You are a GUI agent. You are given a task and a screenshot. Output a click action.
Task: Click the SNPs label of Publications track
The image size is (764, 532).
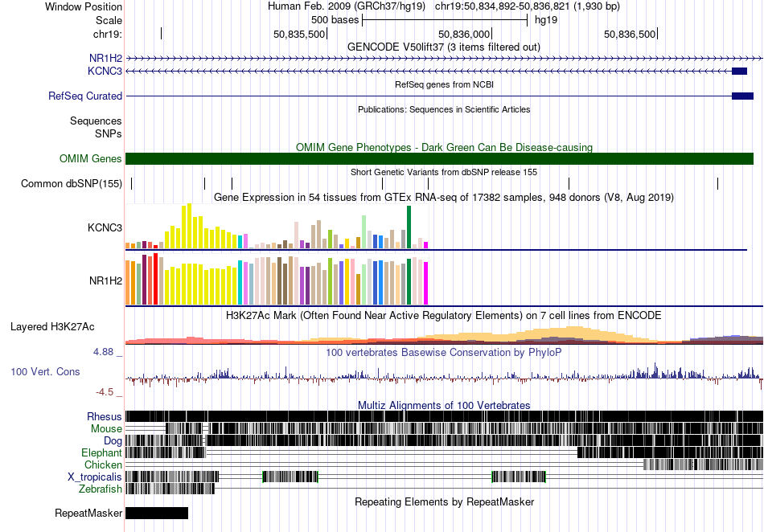[109, 133]
